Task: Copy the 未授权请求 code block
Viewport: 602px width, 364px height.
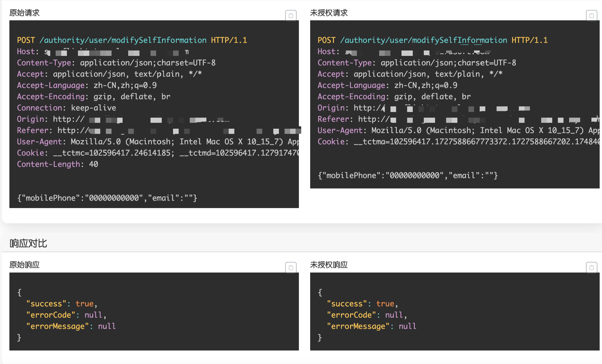Action: [x=591, y=16]
